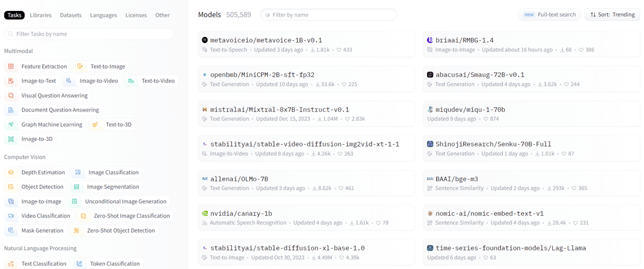Select the Text-to-Video task icon
Image resolution: width=644 pixels, height=269 pixels.
[x=131, y=81]
